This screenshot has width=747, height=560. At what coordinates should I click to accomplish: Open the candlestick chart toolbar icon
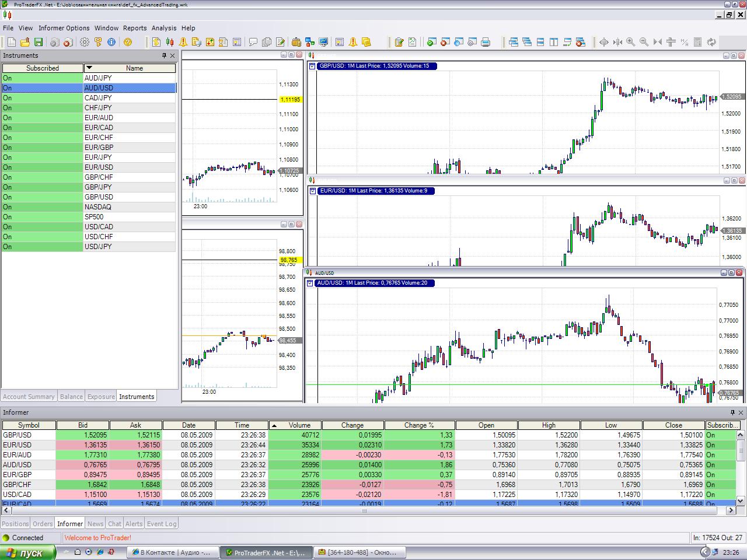(170, 42)
